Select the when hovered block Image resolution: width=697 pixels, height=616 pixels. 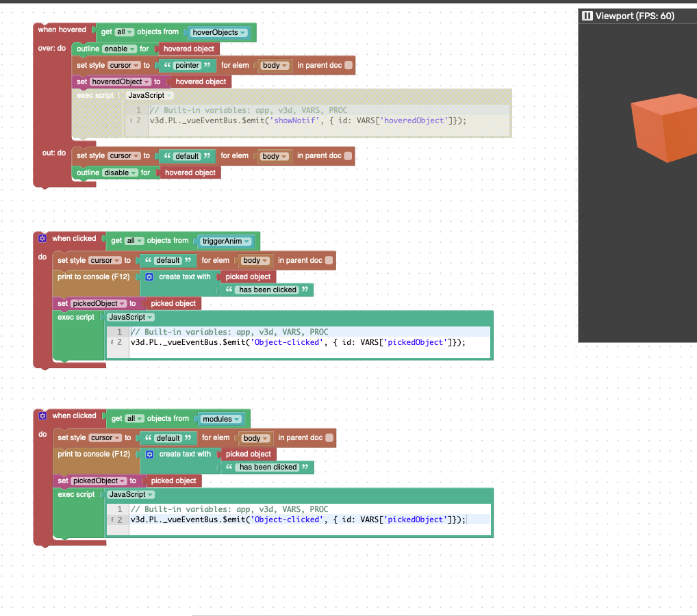62,30
